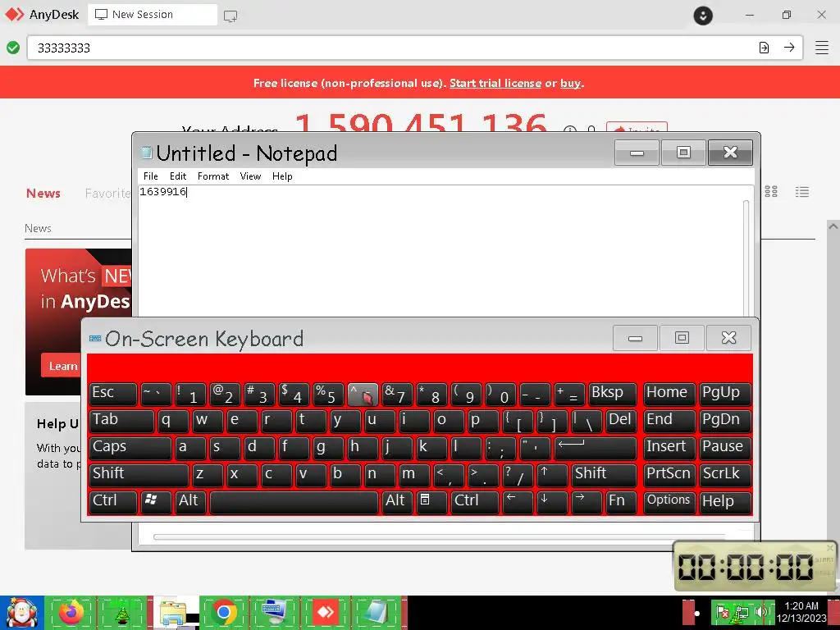Click the AnyDesk logo icon
This screenshot has height=630, width=840.
(x=15, y=15)
